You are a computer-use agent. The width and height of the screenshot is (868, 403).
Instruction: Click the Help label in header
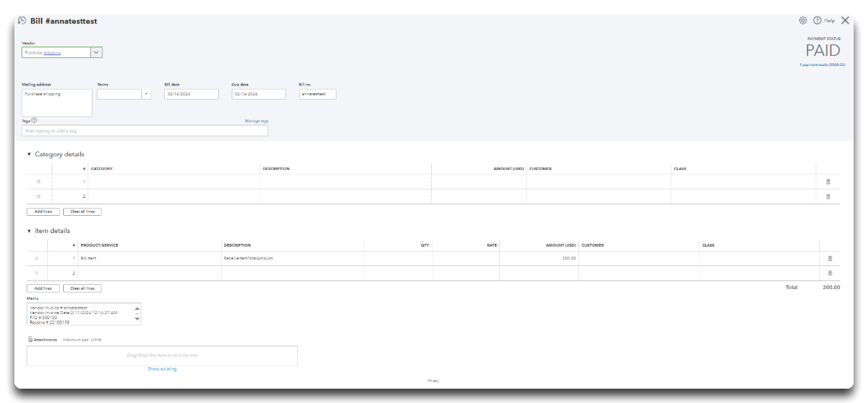[x=829, y=21]
